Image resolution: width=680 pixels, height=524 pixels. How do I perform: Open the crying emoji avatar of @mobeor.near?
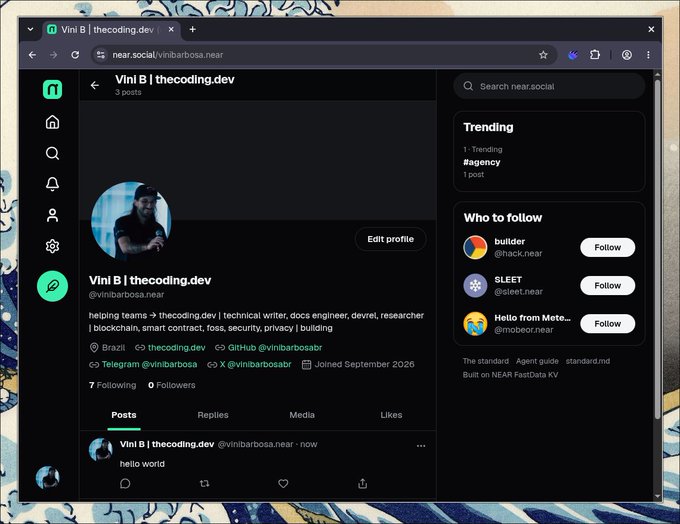coord(475,324)
